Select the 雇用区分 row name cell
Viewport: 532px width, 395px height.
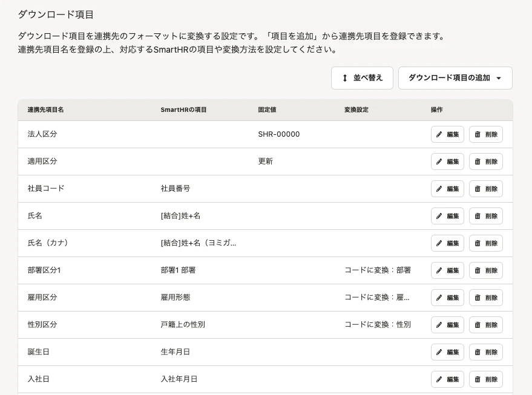(x=42, y=298)
